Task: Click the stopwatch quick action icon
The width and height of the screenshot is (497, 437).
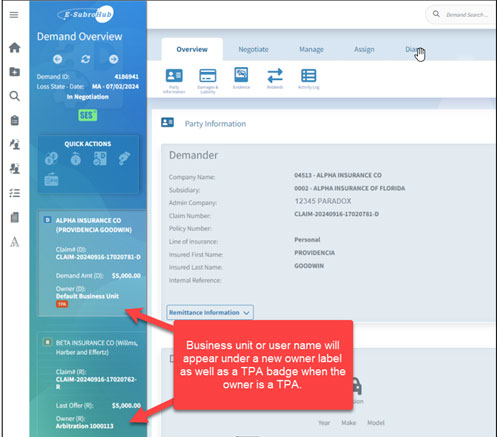Action: pos(76,159)
